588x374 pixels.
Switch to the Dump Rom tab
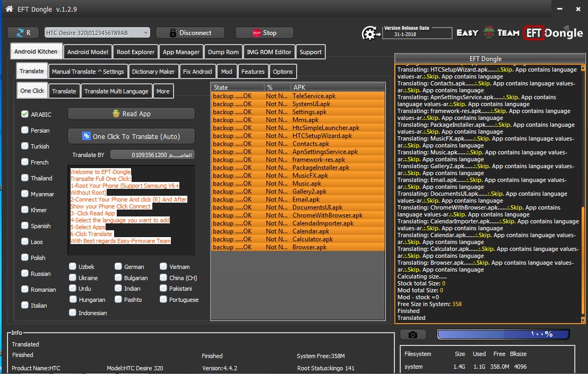(223, 52)
